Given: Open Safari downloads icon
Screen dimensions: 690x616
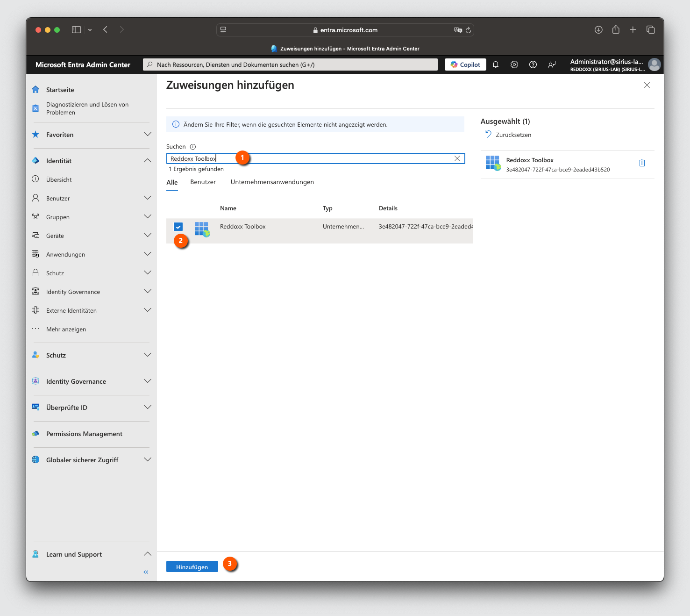Looking at the screenshot, I should pos(598,29).
